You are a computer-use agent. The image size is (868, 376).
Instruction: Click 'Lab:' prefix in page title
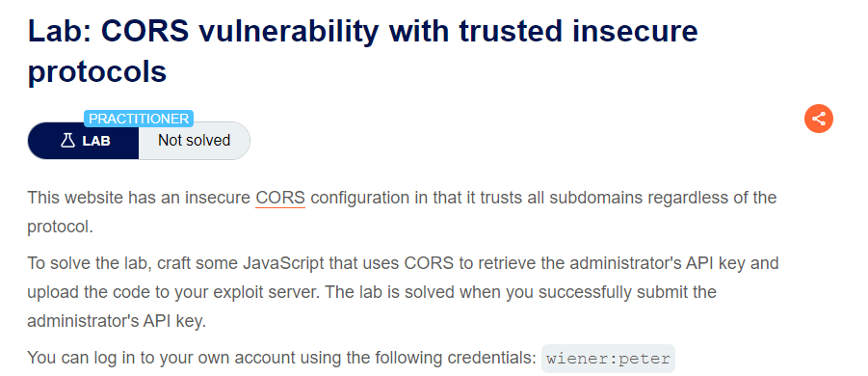coord(60,31)
